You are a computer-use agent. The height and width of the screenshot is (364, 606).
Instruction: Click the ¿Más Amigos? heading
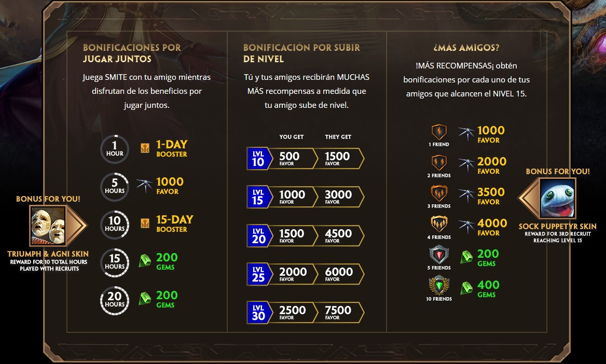click(466, 48)
